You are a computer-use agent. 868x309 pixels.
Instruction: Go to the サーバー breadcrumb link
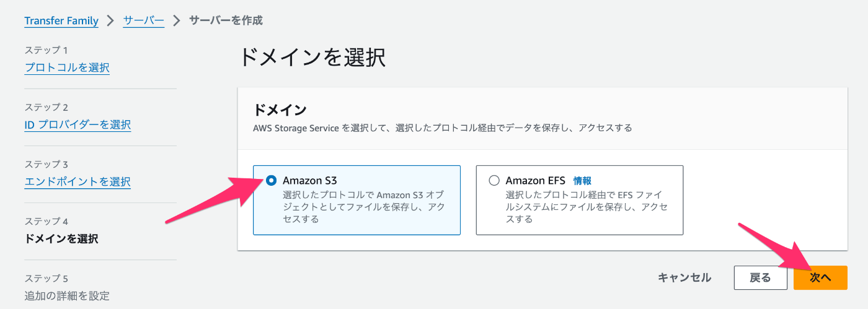pyautogui.click(x=144, y=20)
